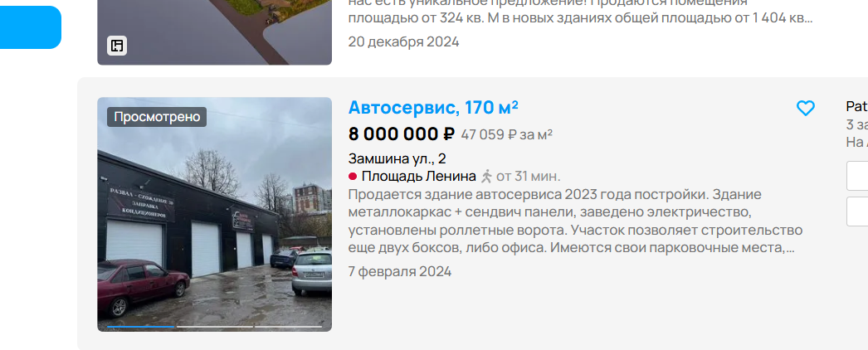This screenshot has height=350, width=868.
Task: Click upper outlined button under the seller info
Action: click(857, 176)
